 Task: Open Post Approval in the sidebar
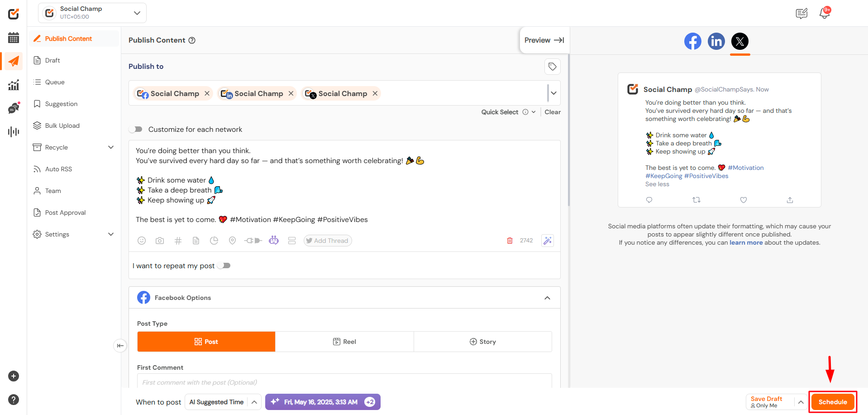[x=75, y=212]
